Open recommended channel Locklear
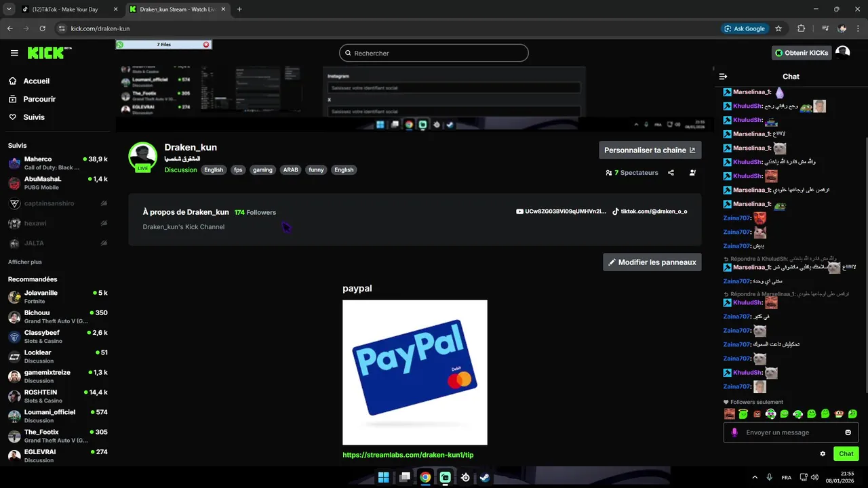This screenshot has height=488, width=868. click(x=58, y=357)
